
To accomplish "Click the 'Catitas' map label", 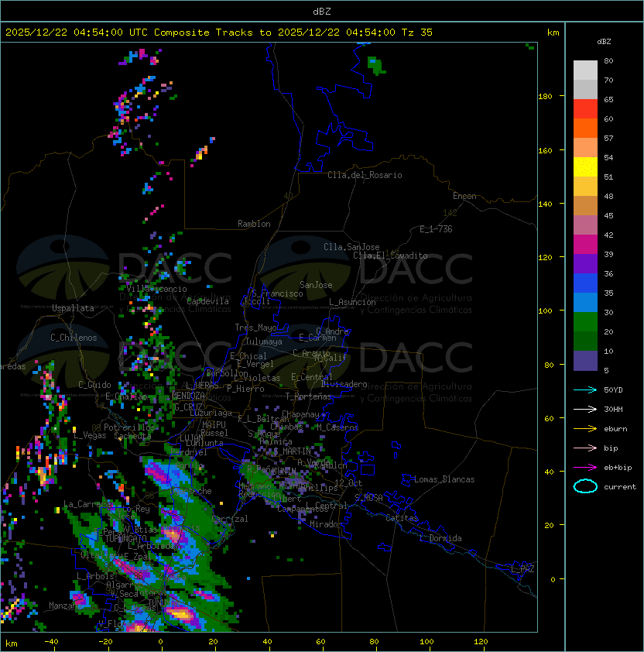I will coord(402,518).
